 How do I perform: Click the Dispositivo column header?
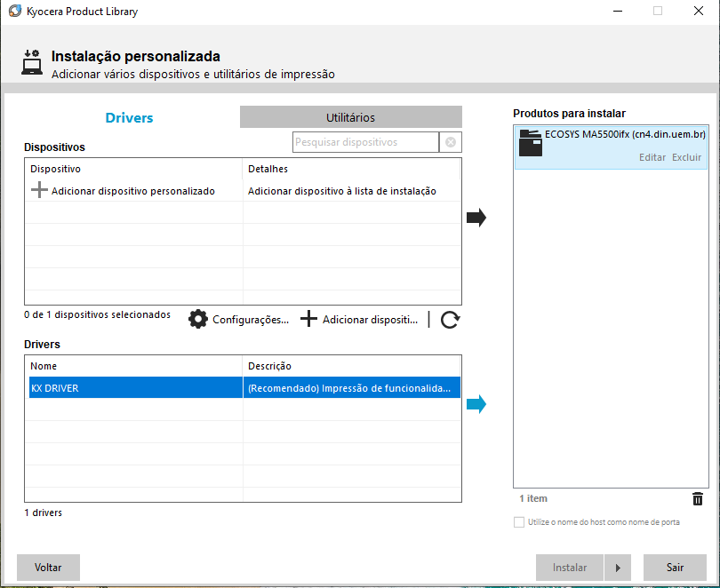tap(133, 169)
